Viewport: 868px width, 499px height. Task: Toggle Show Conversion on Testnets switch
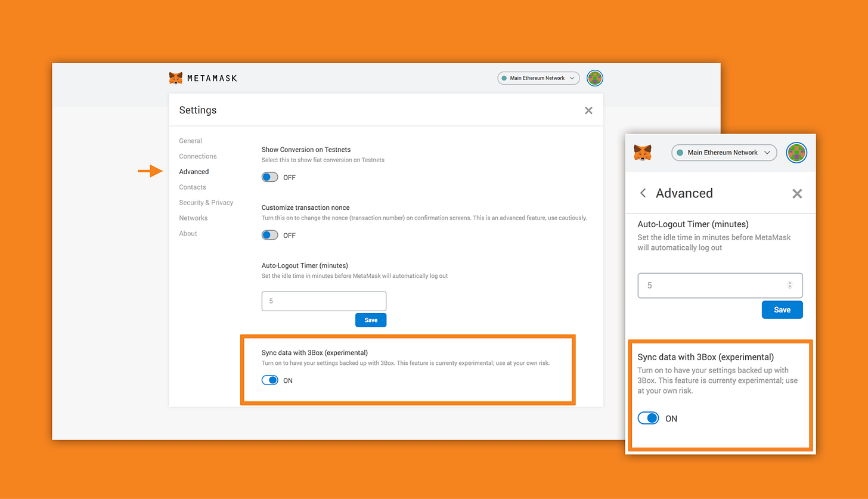pyautogui.click(x=270, y=177)
